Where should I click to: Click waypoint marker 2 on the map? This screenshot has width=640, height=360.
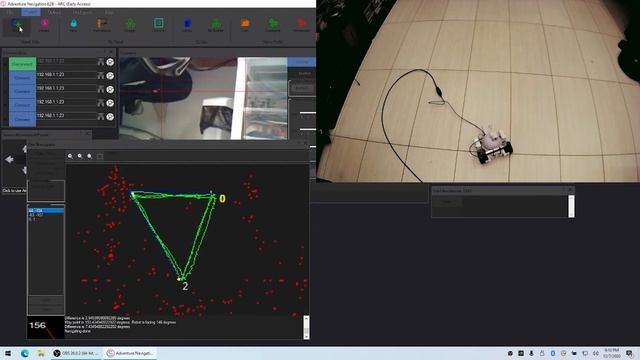[x=185, y=286]
